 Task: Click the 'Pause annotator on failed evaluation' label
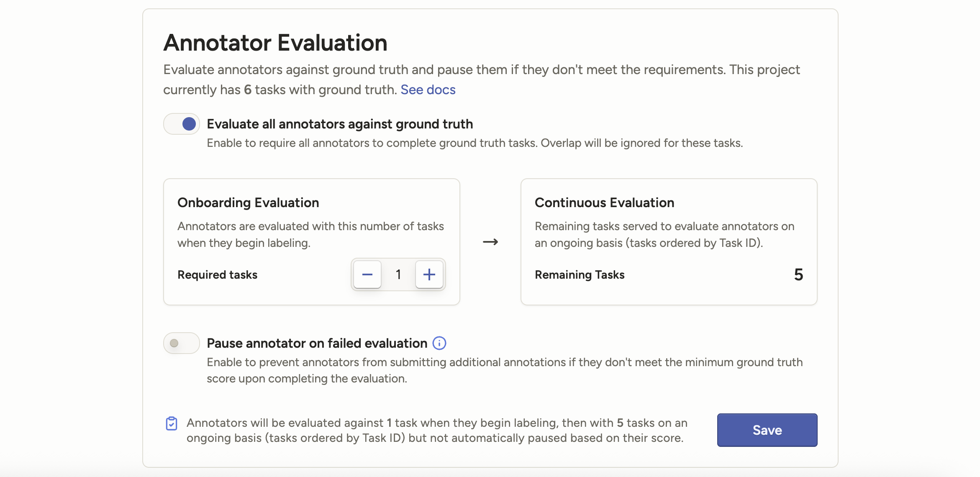317,343
